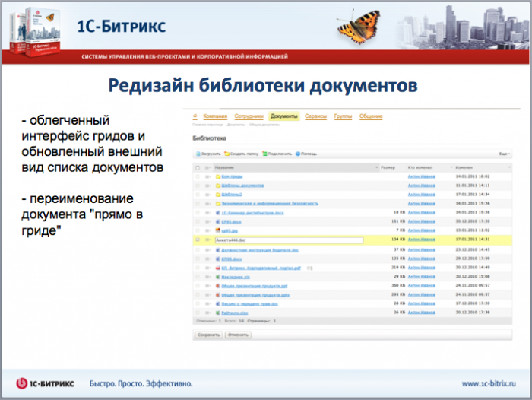Open row actions menu for Анкета444.doc
The width and height of the screenshot is (532, 400).
pyautogui.click(x=207, y=240)
